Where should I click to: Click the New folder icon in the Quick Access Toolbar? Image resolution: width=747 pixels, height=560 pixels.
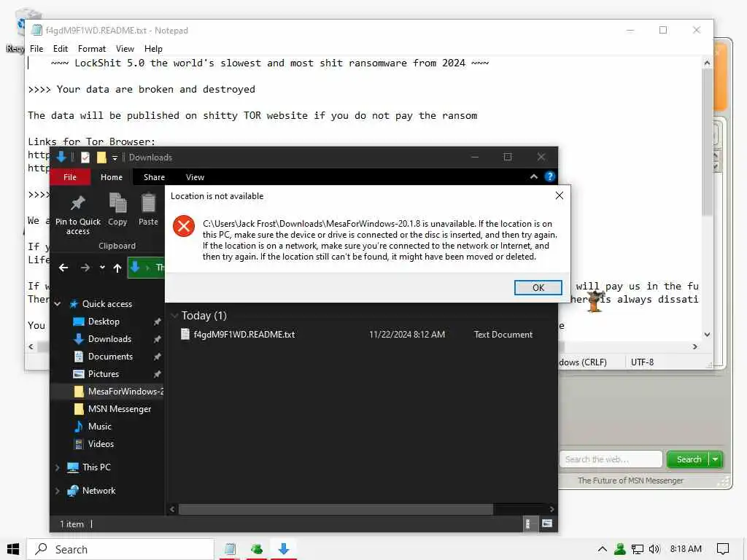coord(101,157)
